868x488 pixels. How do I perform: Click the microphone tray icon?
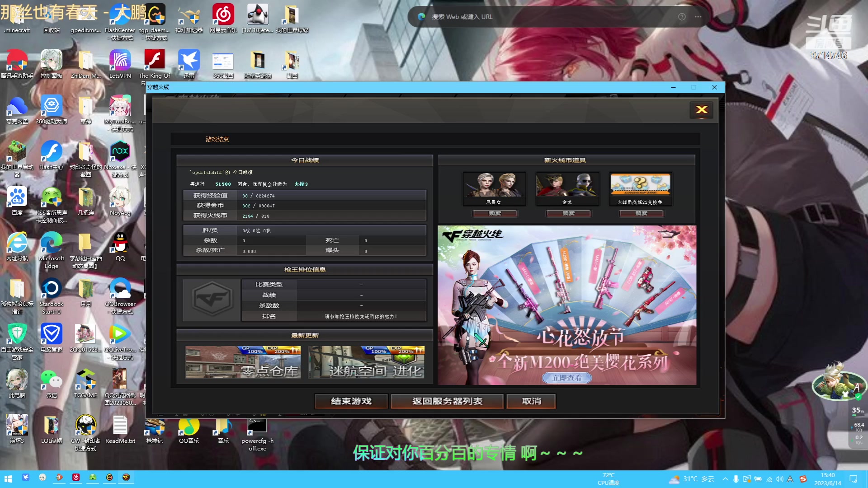coord(736,479)
